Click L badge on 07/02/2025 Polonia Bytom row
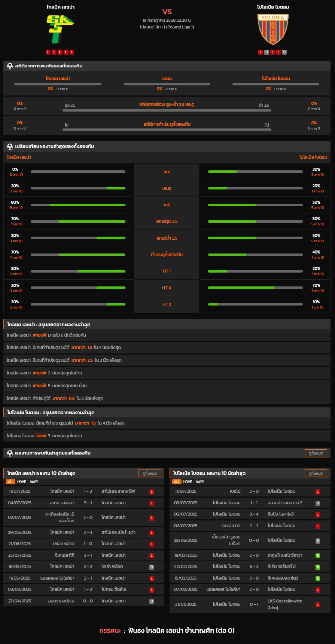335x644 pixels. pos(317,590)
